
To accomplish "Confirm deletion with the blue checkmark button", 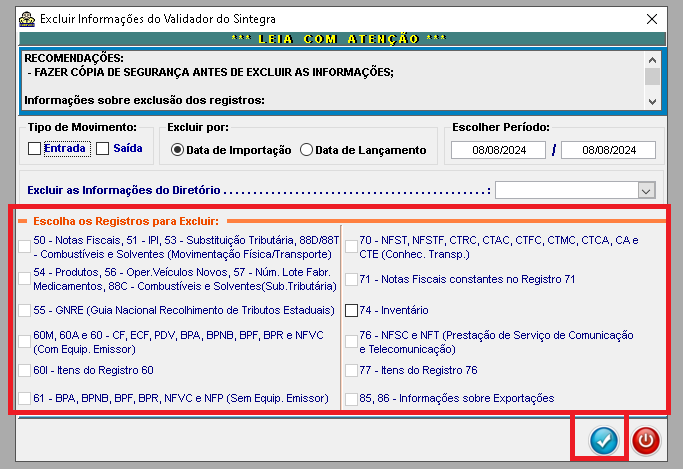I will point(603,440).
